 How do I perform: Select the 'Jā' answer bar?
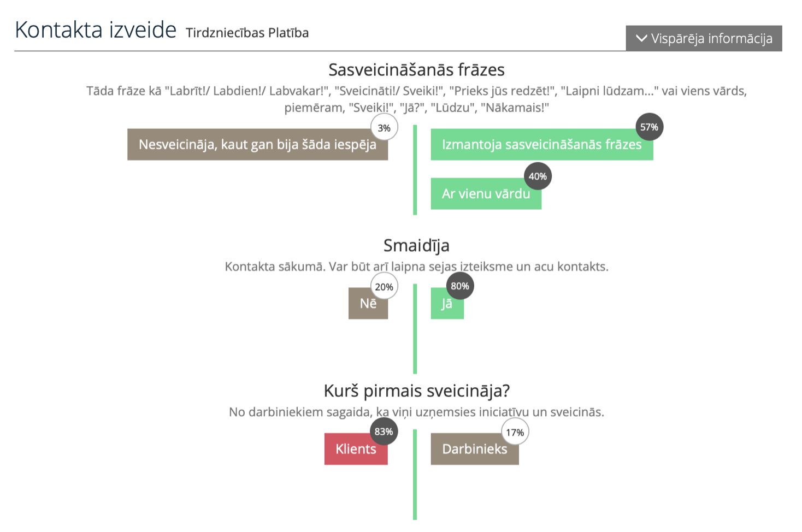(447, 304)
